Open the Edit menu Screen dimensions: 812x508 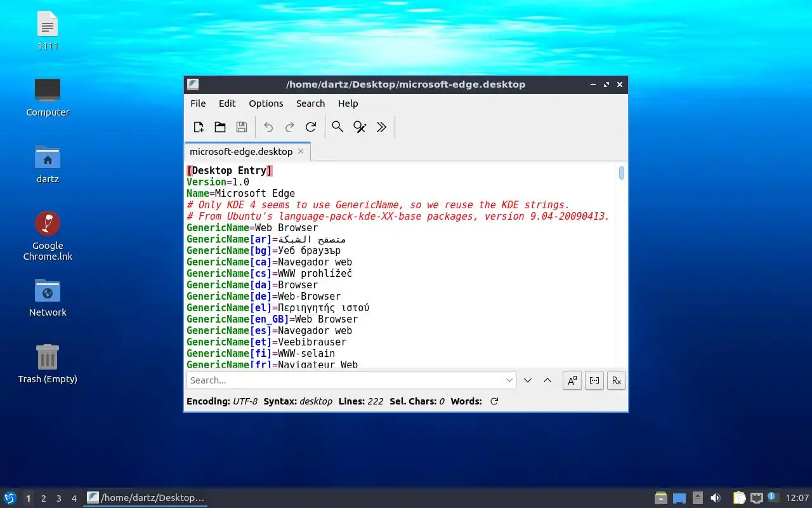click(x=227, y=104)
